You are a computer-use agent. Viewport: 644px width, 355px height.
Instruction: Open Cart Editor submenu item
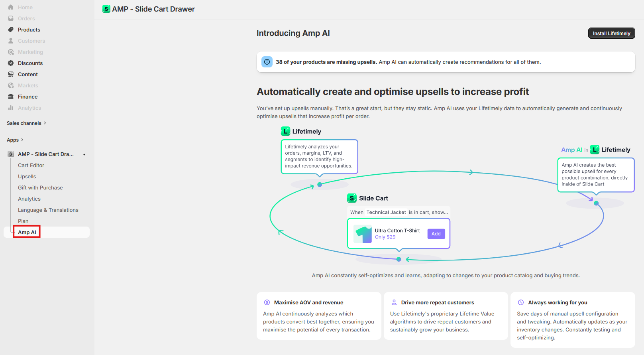click(x=31, y=165)
